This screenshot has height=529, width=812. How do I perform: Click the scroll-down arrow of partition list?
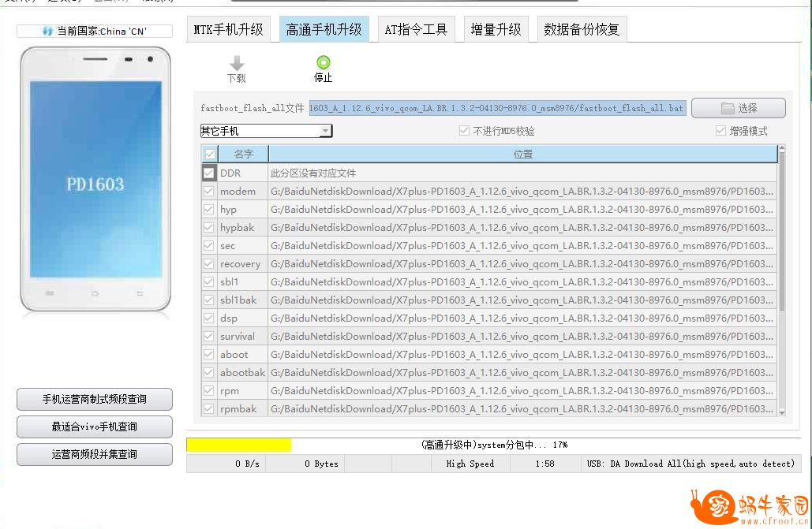782,412
